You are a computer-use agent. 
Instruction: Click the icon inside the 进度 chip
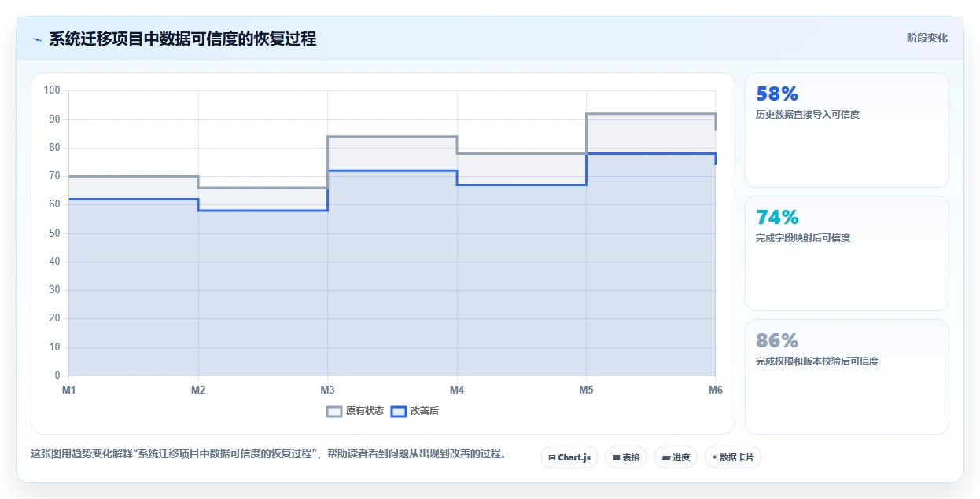click(666, 457)
